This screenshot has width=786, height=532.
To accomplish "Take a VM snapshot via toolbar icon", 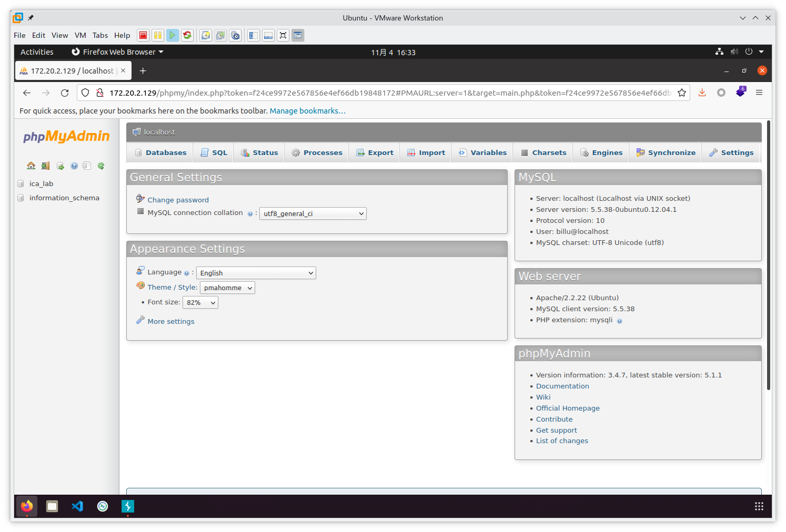I will [x=206, y=35].
